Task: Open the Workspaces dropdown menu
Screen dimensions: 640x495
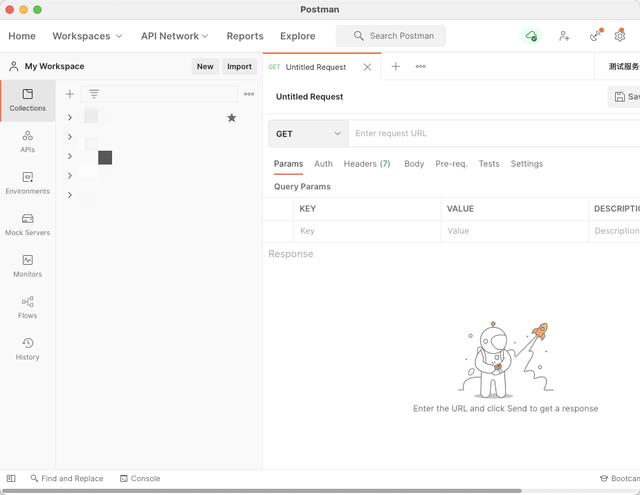Action: point(87,36)
